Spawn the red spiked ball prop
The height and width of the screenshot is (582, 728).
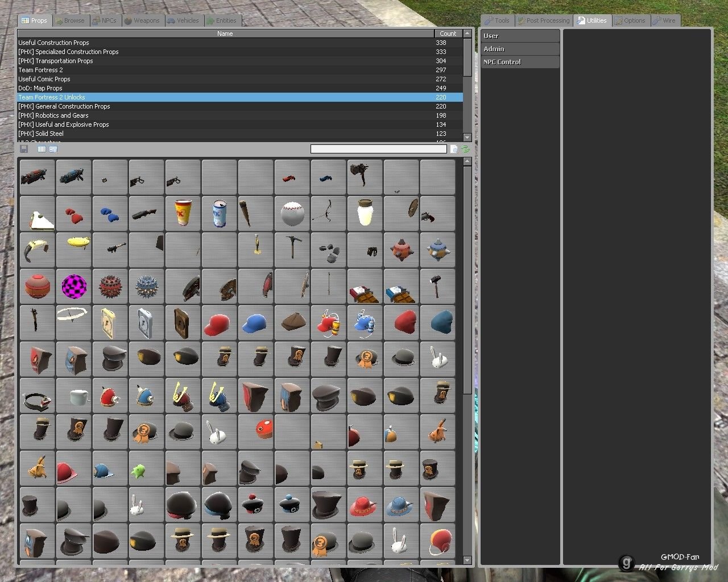110,286
